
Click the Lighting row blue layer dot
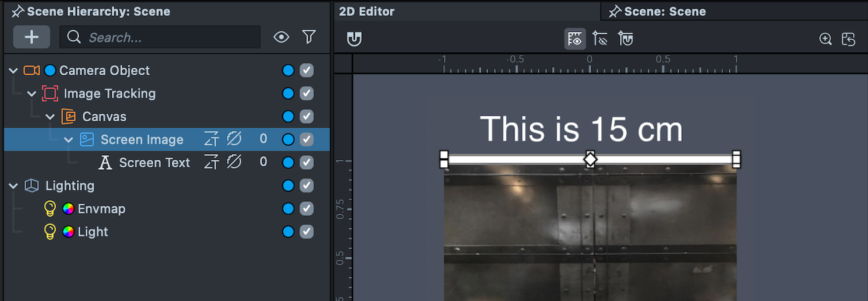pyautogui.click(x=288, y=185)
